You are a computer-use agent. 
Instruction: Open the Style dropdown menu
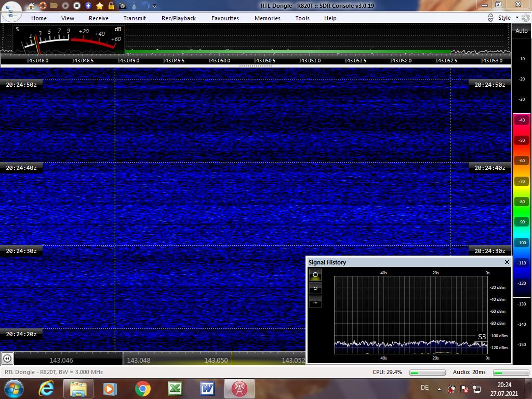[508, 18]
